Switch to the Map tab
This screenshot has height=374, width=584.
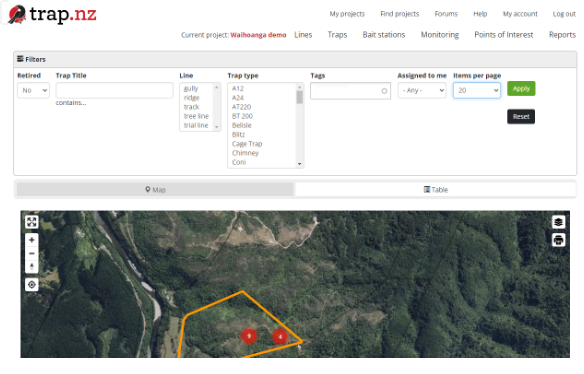point(155,190)
